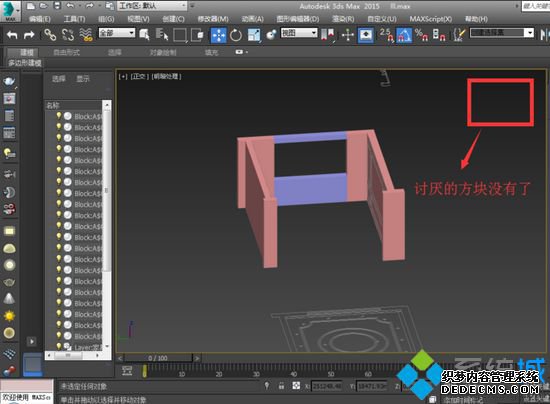Click the light lister bulb icon in sidebar

pos(9,153)
